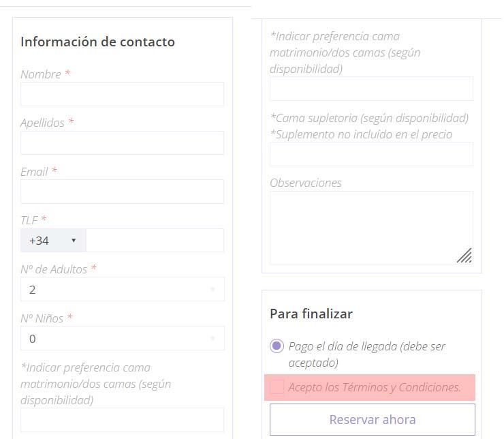This screenshot has height=439, width=504.
Task: Click inside the Observaciones text area
Action: point(372,228)
